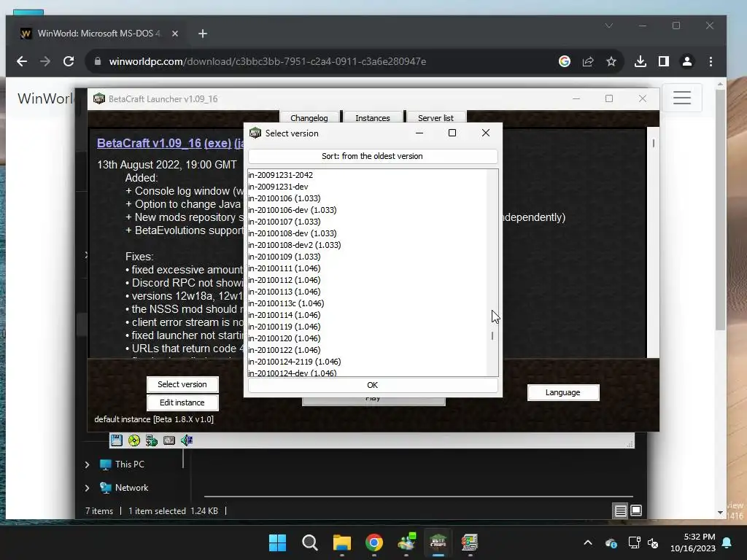Click the Chrome forward arrow
This screenshot has width=747, height=560.
(45, 61)
